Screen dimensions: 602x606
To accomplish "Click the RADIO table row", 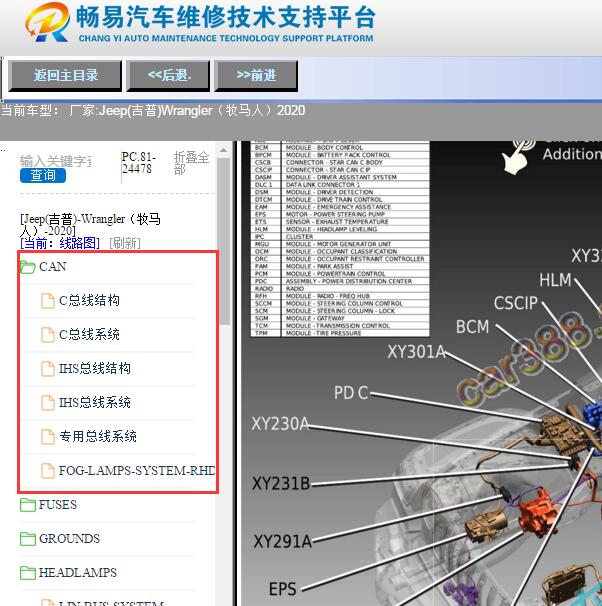I will [340, 289].
